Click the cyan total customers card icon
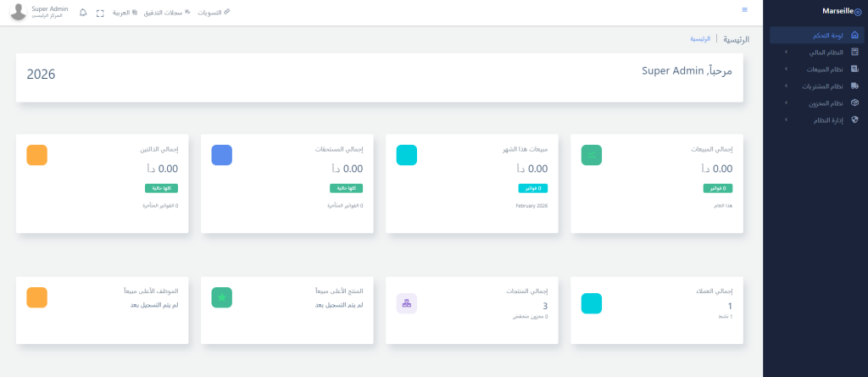868x377 pixels. click(592, 302)
